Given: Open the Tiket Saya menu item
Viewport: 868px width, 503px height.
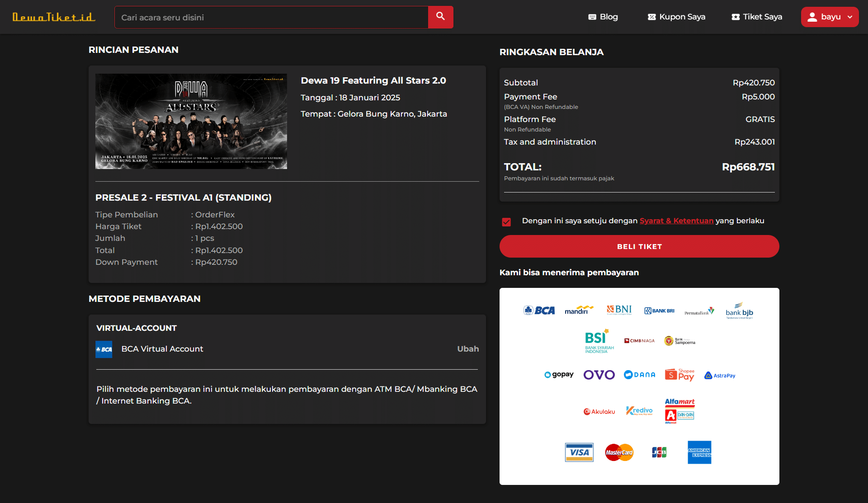Looking at the screenshot, I should tap(757, 17).
